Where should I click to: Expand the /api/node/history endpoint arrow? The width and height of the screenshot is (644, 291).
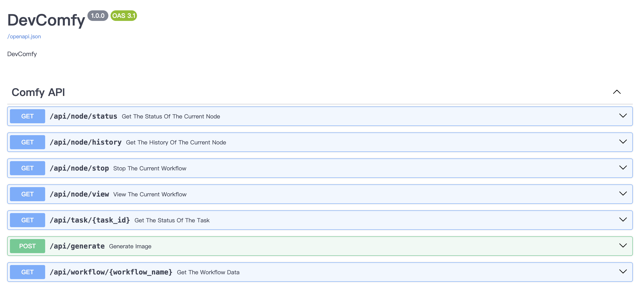pyautogui.click(x=623, y=142)
